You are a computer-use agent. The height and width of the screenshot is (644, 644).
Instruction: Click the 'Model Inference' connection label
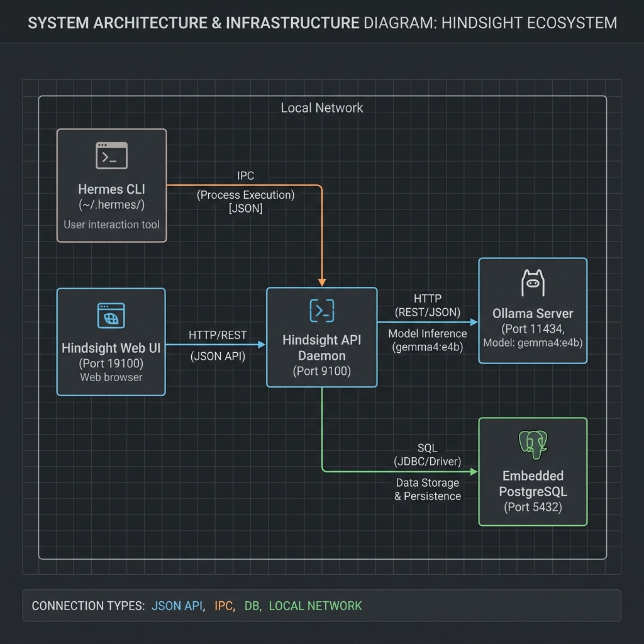428,333
